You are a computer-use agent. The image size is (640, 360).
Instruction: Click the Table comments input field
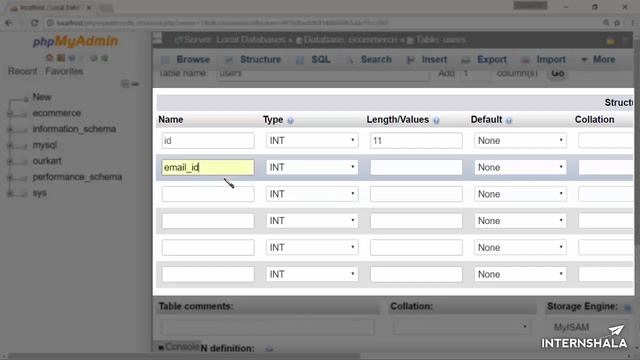pyautogui.click(x=268, y=327)
